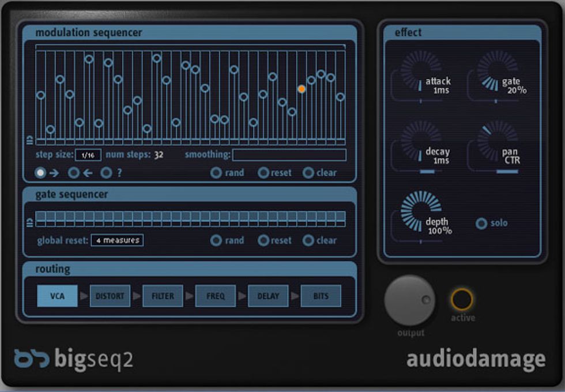Viewport: 565px width, 392px height.
Task: Click the attack knob
Action: point(421,70)
